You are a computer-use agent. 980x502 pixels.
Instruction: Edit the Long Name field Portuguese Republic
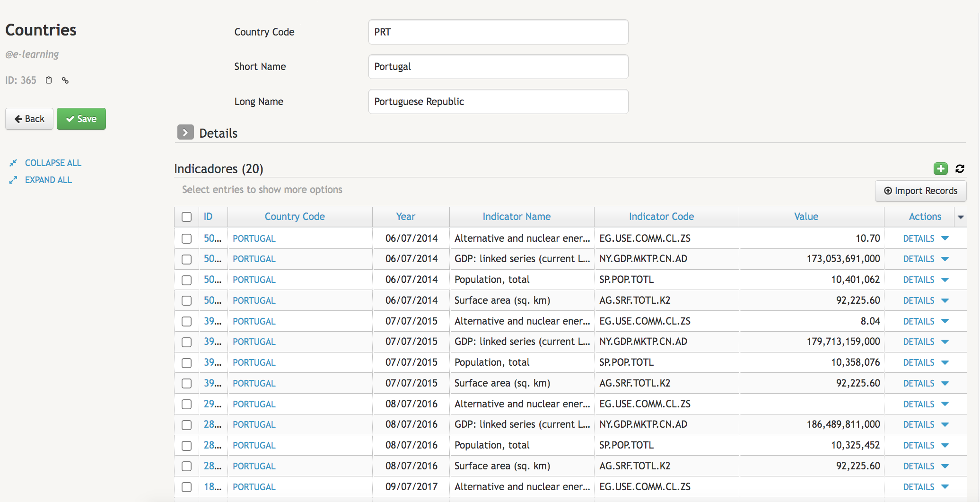[498, 101]
